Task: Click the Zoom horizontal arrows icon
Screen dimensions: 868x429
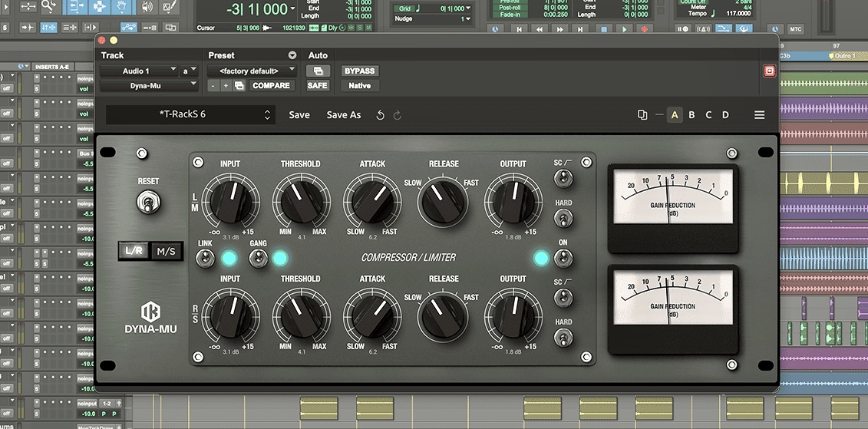Action: click(x=28, y=7)
